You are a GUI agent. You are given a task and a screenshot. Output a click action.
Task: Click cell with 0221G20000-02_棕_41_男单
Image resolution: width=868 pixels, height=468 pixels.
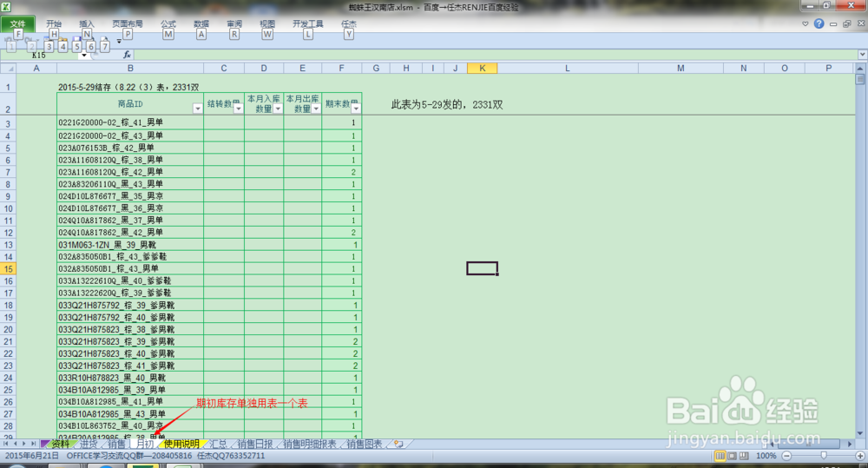coord(130,122)
